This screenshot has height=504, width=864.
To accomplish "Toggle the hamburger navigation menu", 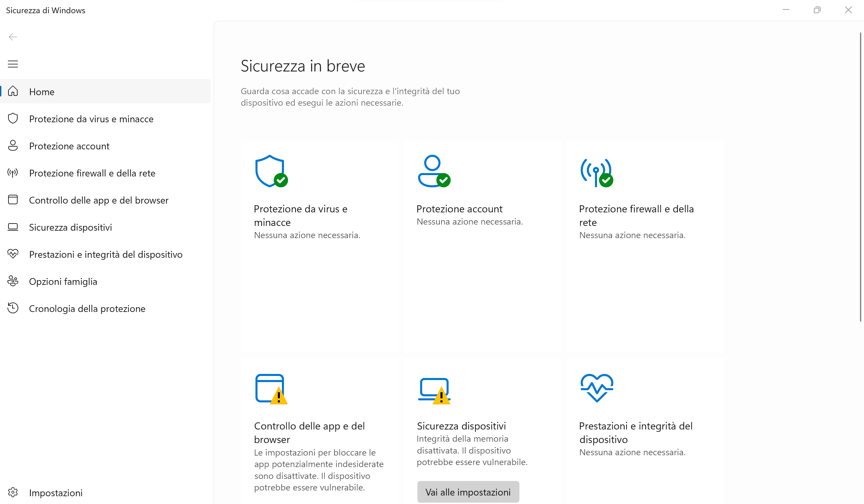I will click(13, 64).
